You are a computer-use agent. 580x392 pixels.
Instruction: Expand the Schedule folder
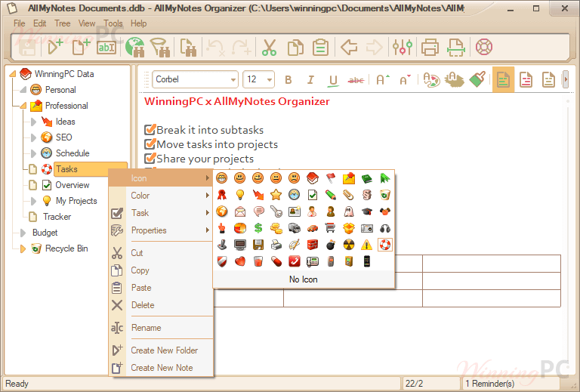point(33,153)
